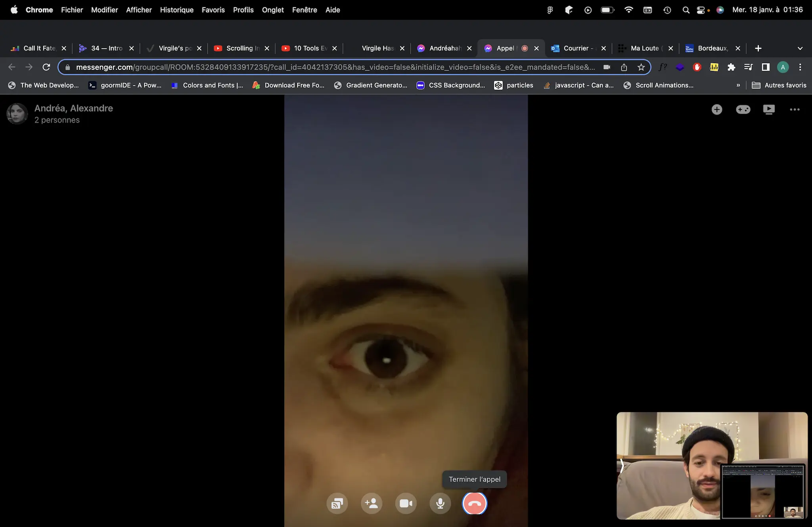This screenshot has width=812, height=527.
Task: Open the game controller activities icon
Action: 743,109
